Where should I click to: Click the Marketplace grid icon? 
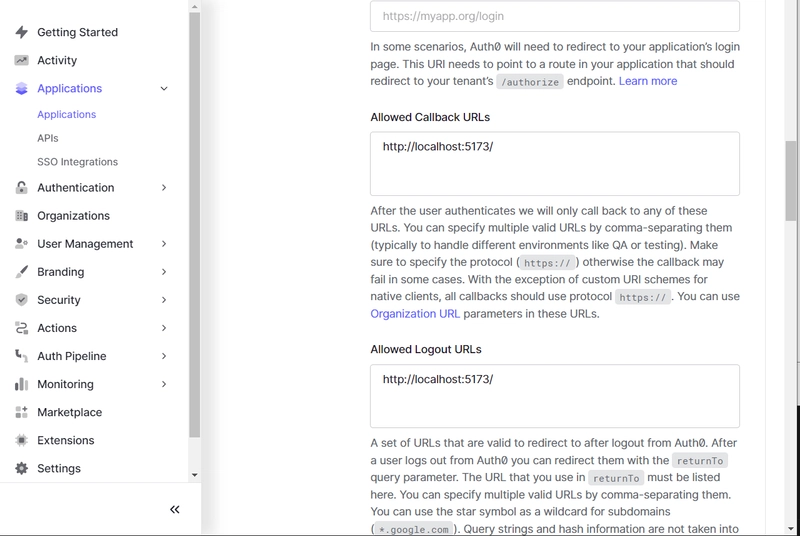coord(21,412)
